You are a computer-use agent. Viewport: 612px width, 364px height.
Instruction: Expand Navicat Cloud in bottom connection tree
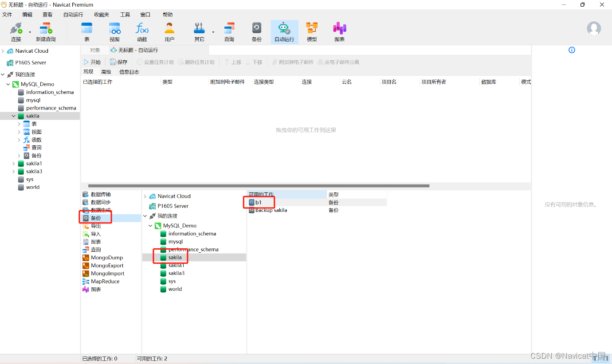tap(145, 196)
